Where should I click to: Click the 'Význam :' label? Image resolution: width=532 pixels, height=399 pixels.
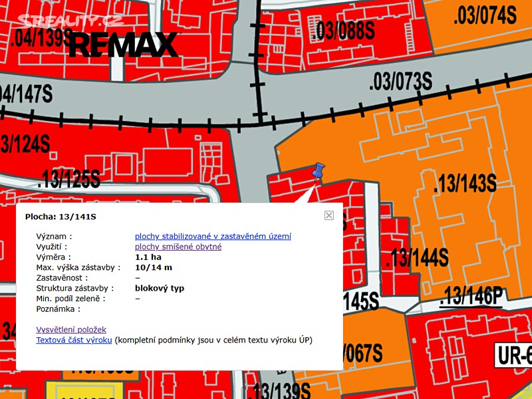tap(55, 237)
